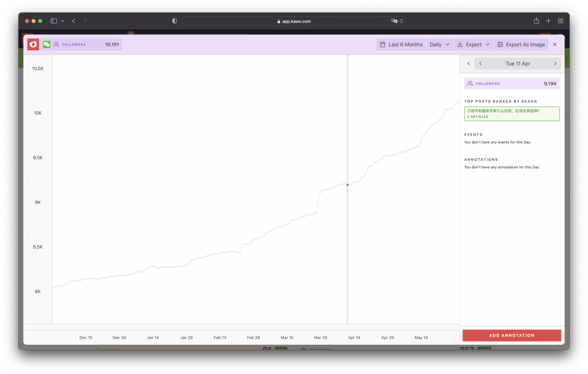Click the followers people icon in the header
588x374 pixels.
point(56,44)
